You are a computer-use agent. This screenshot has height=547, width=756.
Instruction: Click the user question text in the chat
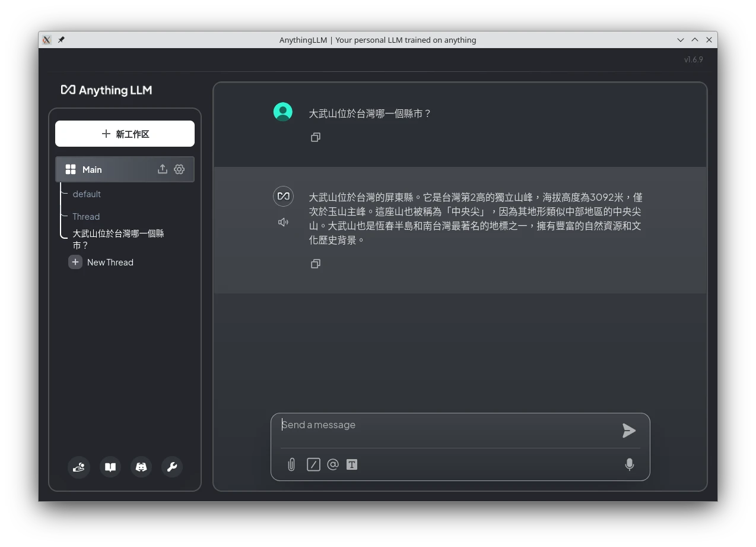(369, 113)
